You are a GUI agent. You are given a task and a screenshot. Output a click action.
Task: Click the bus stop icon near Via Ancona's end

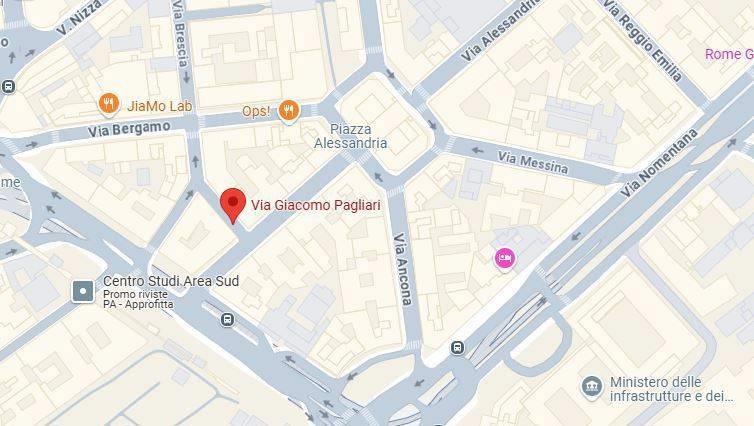coord(457,348)
